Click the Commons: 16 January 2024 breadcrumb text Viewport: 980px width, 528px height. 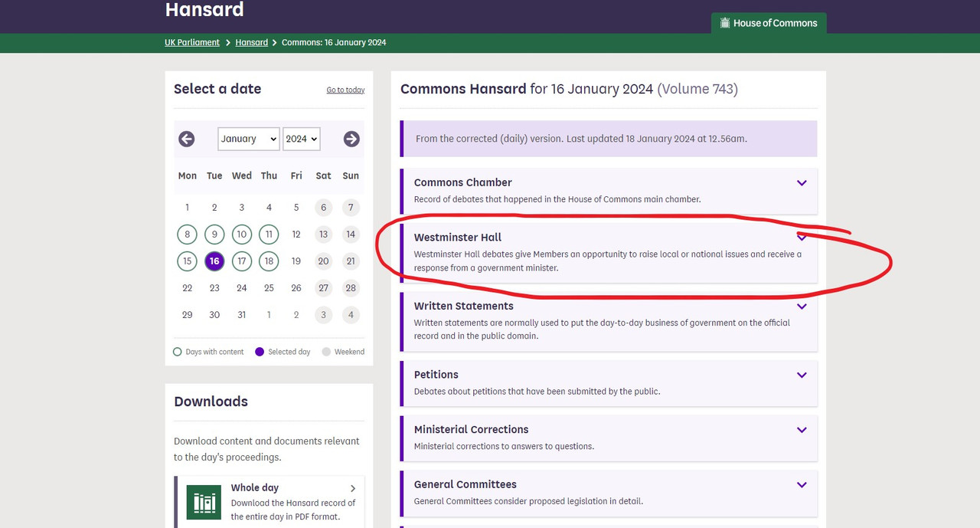(334, 42)
